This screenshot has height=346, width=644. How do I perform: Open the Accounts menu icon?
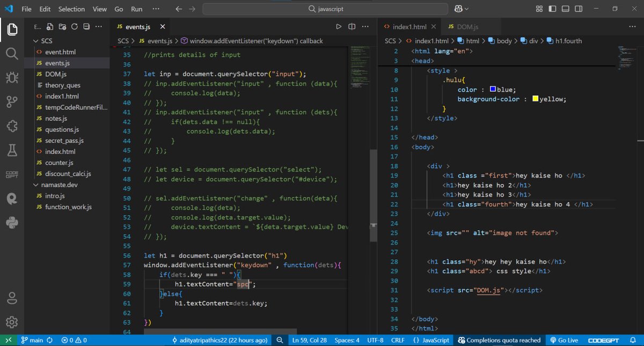pos(12,298)
